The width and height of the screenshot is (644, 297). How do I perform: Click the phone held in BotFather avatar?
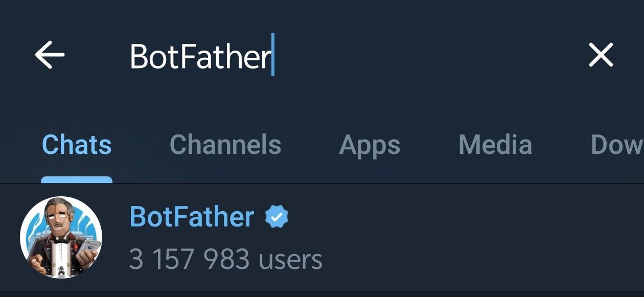(x=88, y=247)
